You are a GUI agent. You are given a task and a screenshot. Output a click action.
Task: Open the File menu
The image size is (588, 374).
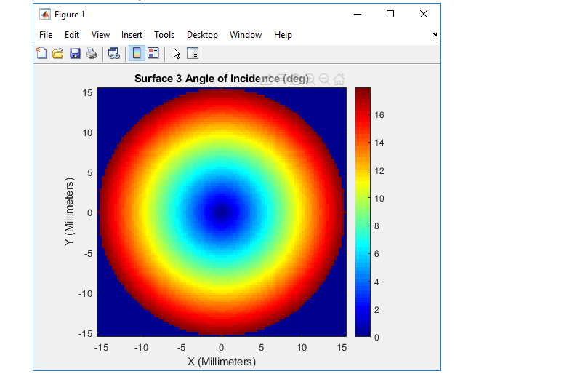click(x=46, y=35)
